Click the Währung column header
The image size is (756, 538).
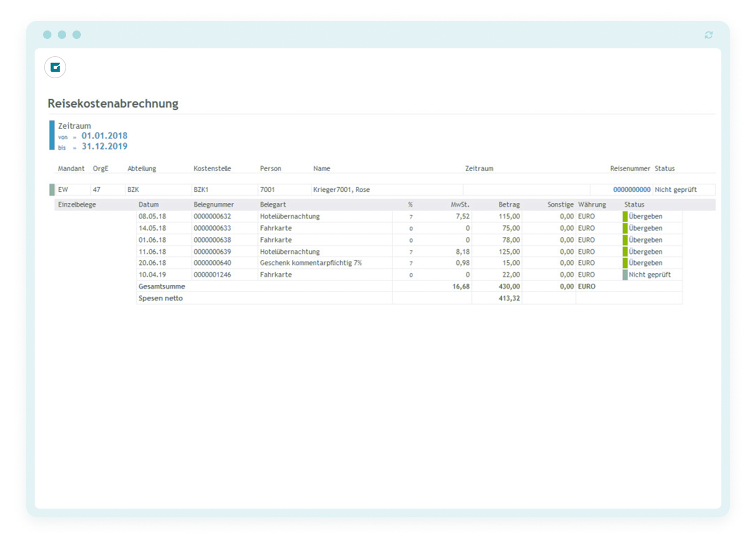592,204
